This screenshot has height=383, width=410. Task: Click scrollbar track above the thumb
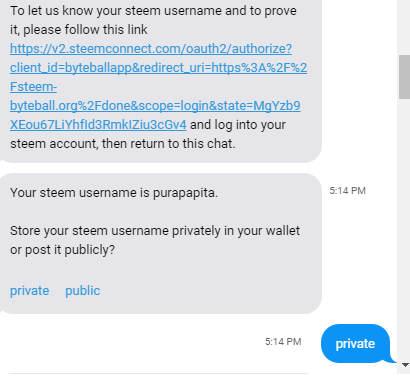(404, 27)
